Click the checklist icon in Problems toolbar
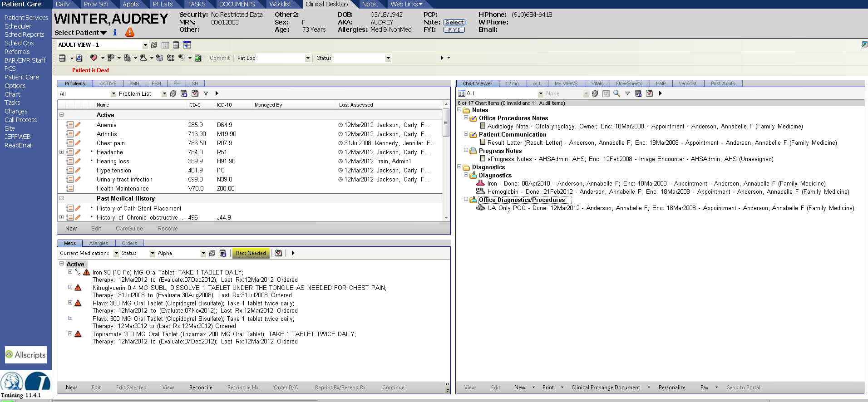 195,93
